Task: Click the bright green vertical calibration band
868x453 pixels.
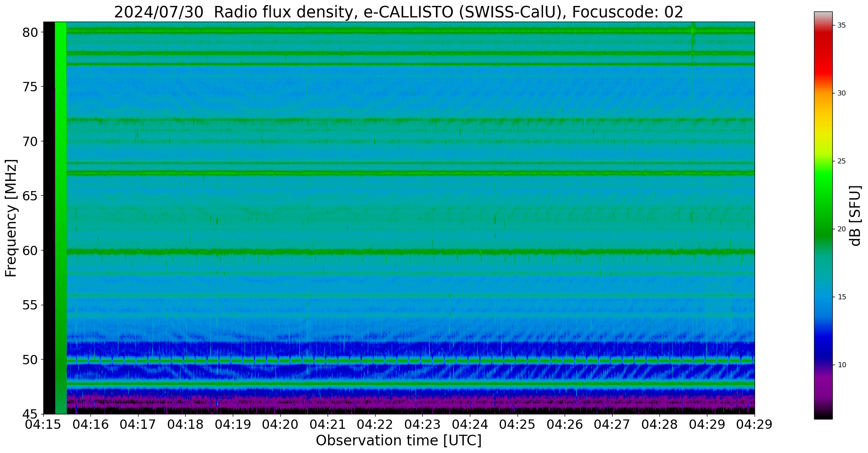Action: (x=61, y=218)
